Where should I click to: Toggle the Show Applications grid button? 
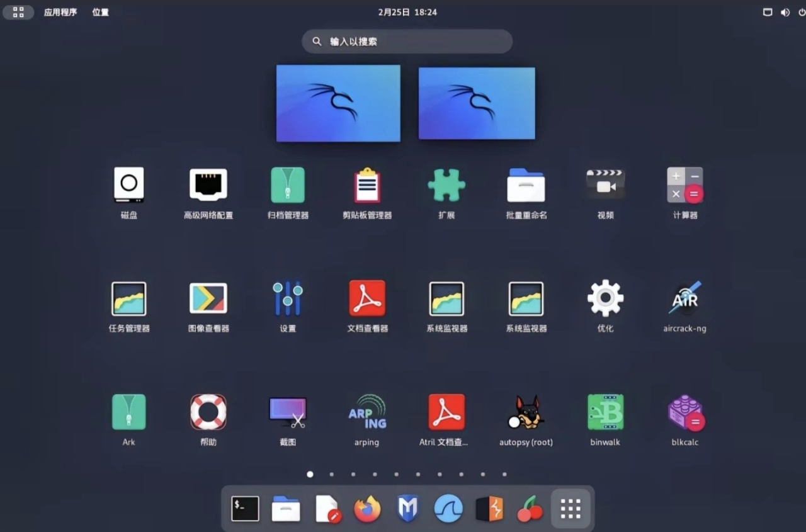(570, 508)
